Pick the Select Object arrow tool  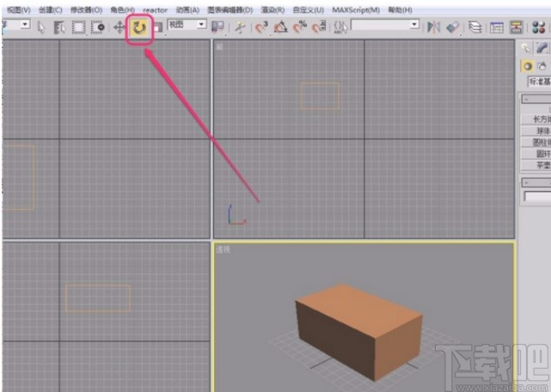(41, 27)
